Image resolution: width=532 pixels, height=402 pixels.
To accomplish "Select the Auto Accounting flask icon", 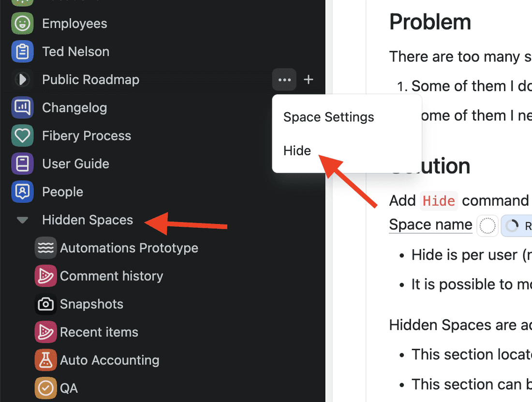I will [46, 360].
